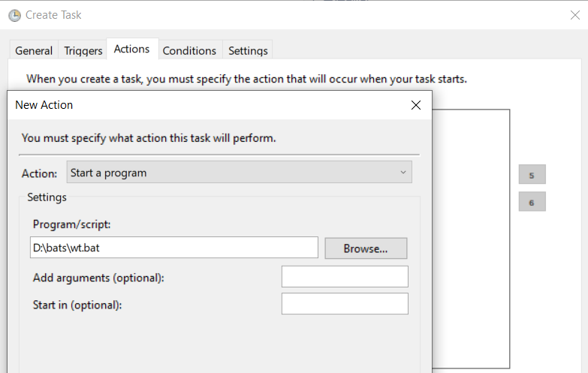Click the Program/script label
This screenshot has height=373, width=588.
click(71, 224)
